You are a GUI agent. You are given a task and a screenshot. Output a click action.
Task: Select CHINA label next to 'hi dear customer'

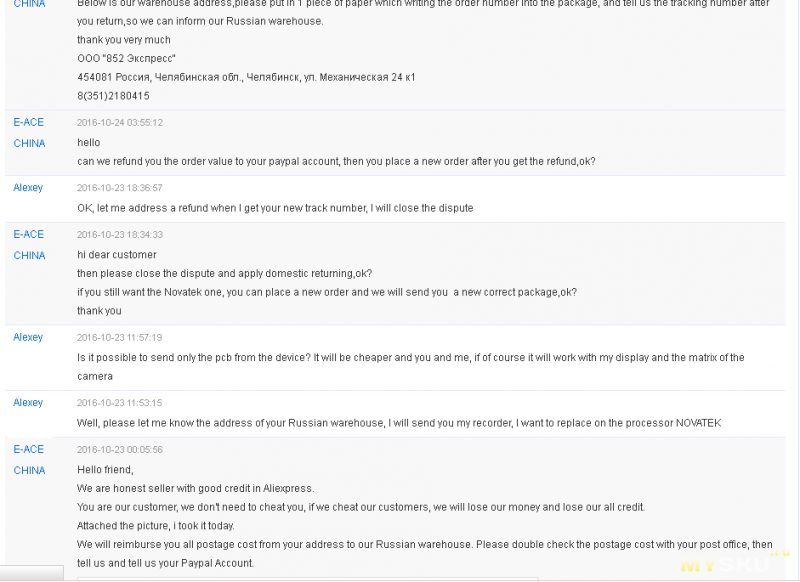pyautogui.click(x=29, y=256)
